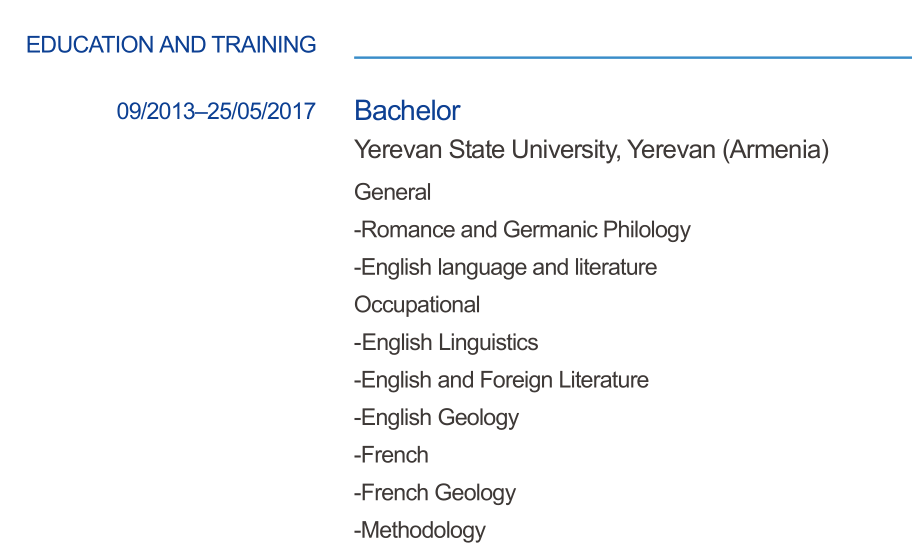This screenshot has width=912, height=552.
Task: Click the English Geology entry
Action: pyautogui.click(x=437, y=417)
